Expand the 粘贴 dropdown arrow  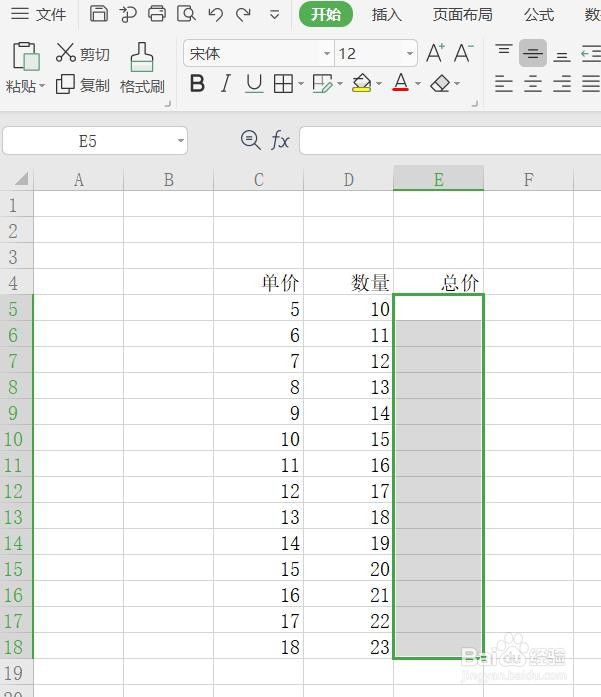point(42,85)
